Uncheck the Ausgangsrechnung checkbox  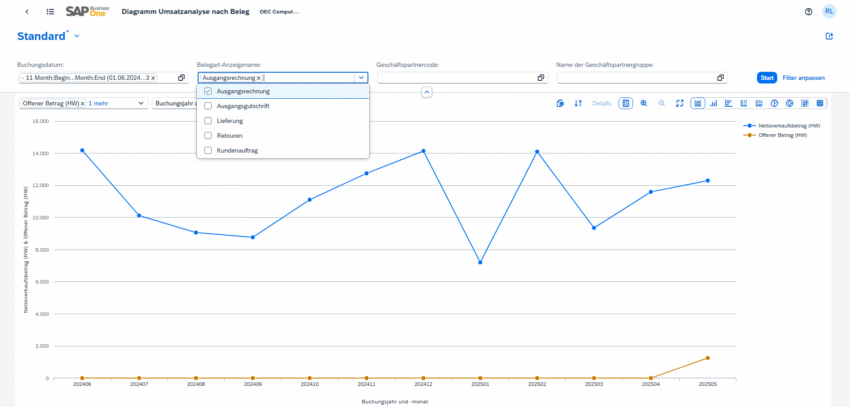tap(208, 91)
